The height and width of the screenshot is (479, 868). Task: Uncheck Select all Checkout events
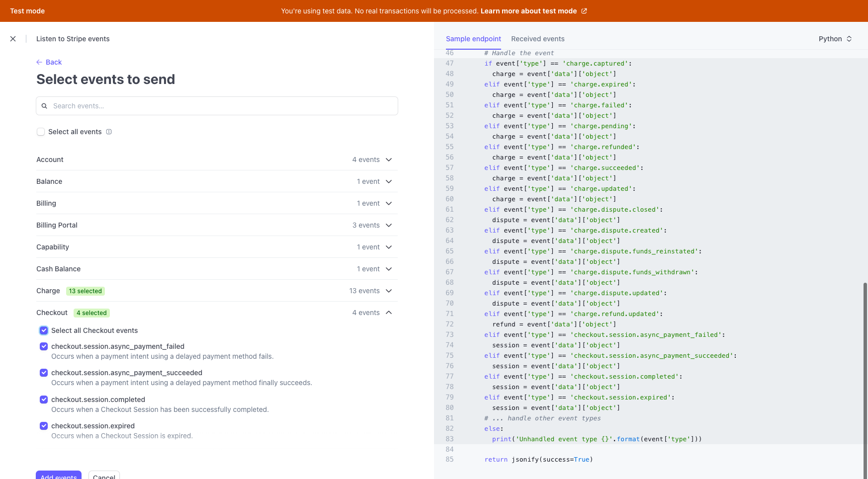(44, 330)
